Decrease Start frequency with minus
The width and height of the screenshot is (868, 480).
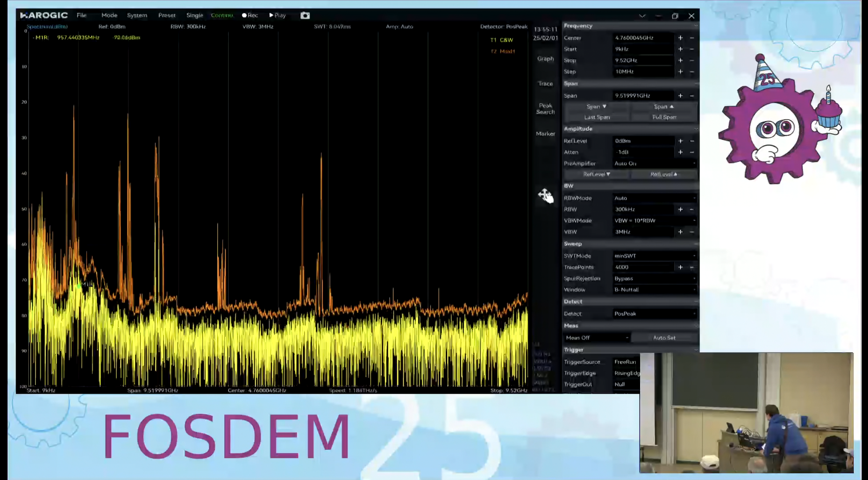pos(692,49)
